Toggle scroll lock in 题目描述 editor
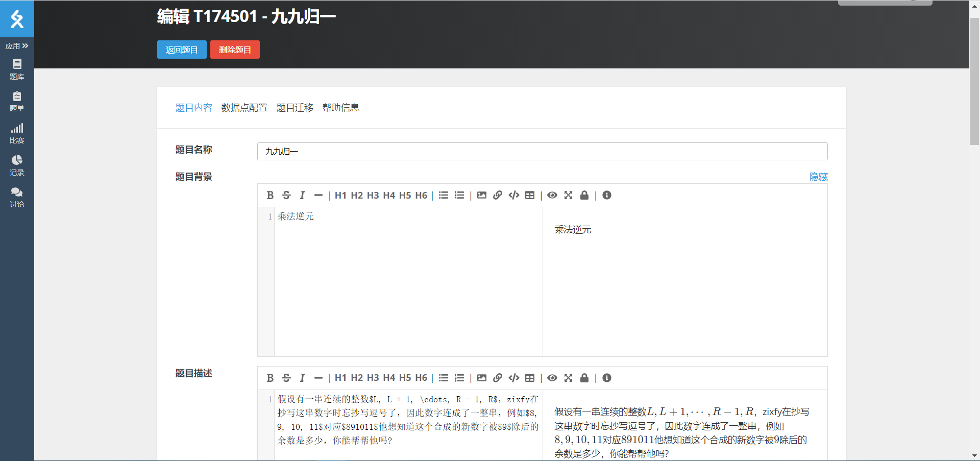The width and height of the screenshot is (980, 461). (584, 378)
